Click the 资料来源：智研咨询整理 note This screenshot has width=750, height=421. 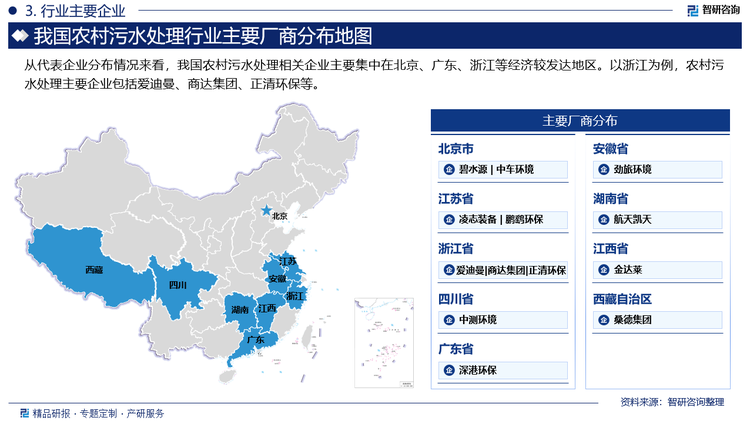(672, 402)
